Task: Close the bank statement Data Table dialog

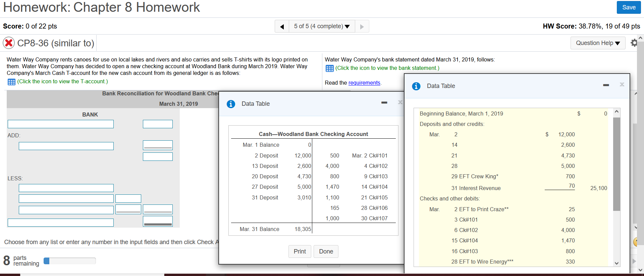Action: (622, 84)
